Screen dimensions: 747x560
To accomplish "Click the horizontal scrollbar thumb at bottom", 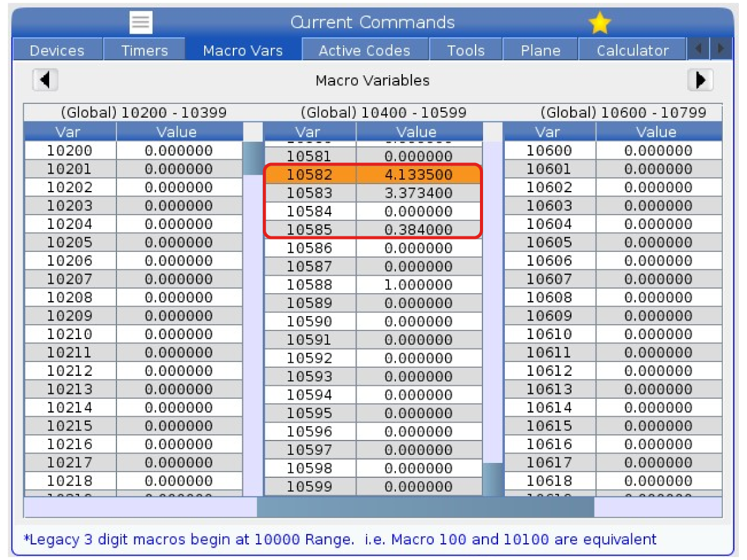I will 426,507.
